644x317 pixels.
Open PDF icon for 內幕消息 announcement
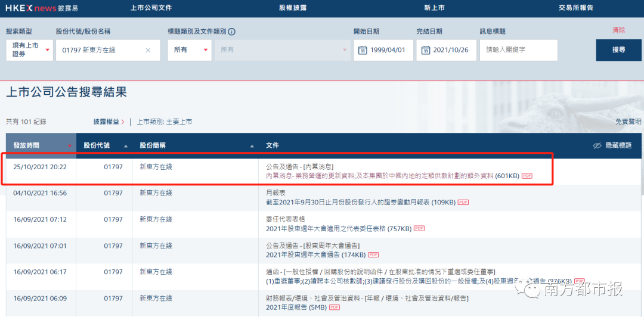[527, 176]
